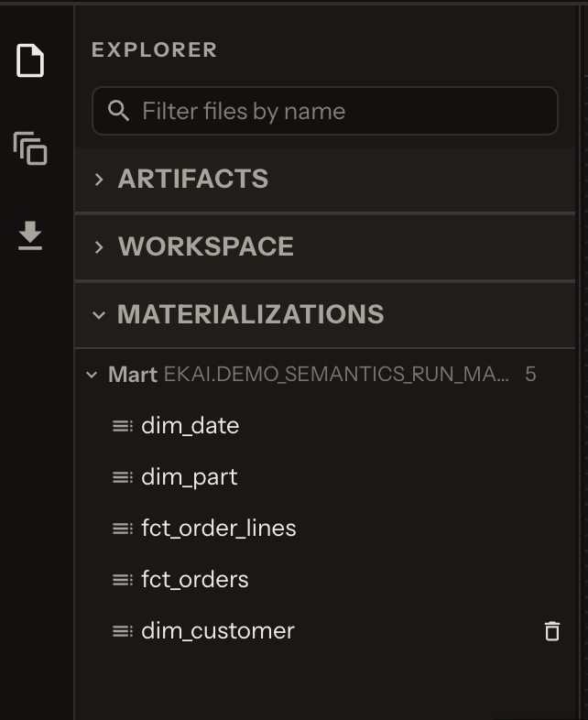Click the EXPLORER panel title

click(x=154, y=50)
